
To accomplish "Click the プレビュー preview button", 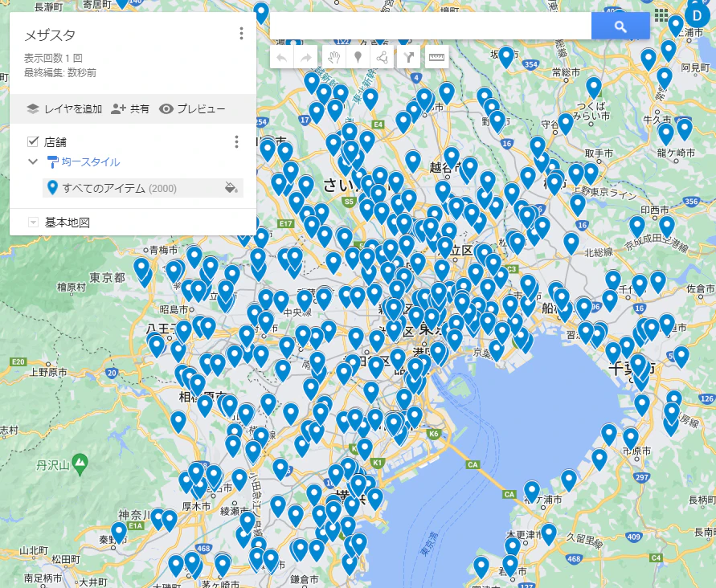I will [x=192, y=108].
